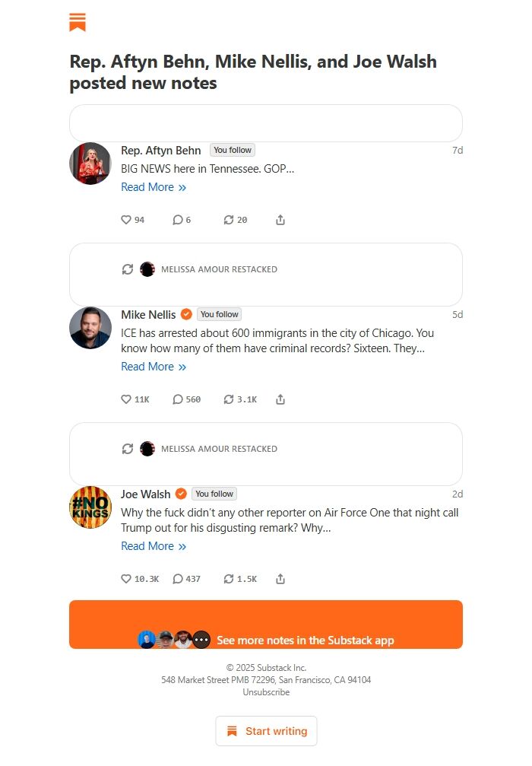Image resolution: width=532 pixels, height=766 pixels.
Task: Open Joe Walsh's #NoKings profile picture
Action: click(x=90, y=507)
